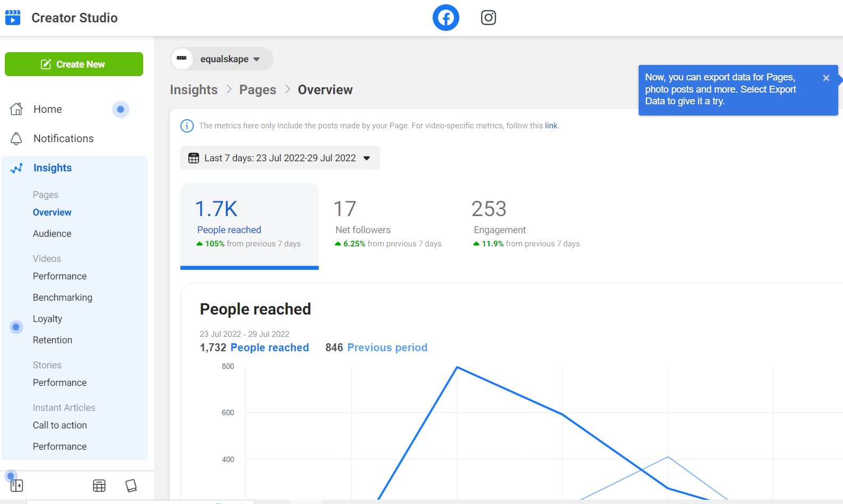Collapse the sidebar using the panel icon
The height and width of the screenshot is (504, 843).
tap(16, 485)
